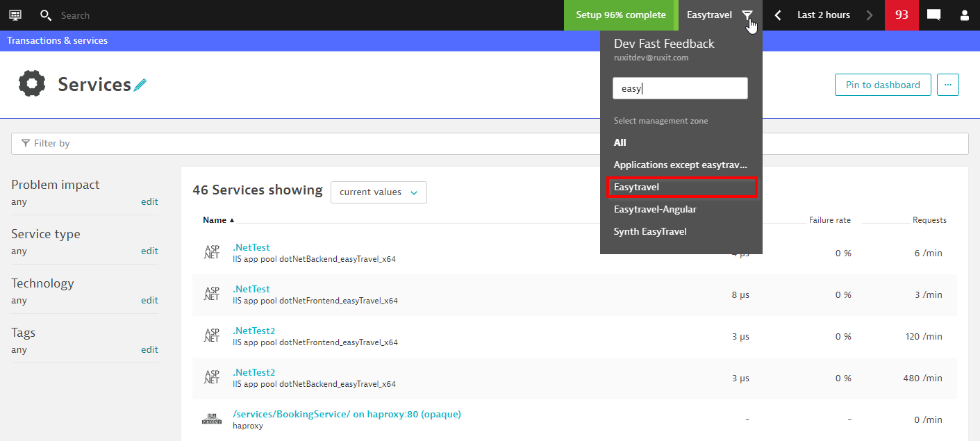Open the Last 2 hours time frame selector
Image resolution: width=980 pixels, height=441 pixels.
coord(824,15)
